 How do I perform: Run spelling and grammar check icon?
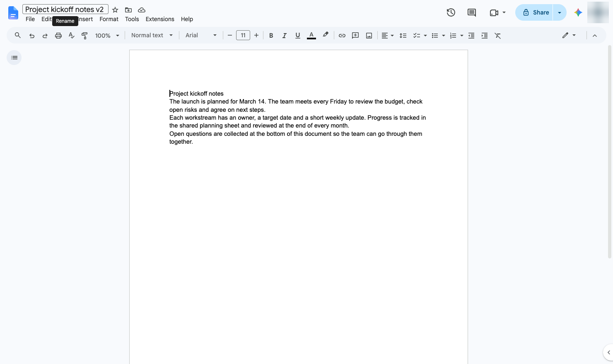coord(72,36)
